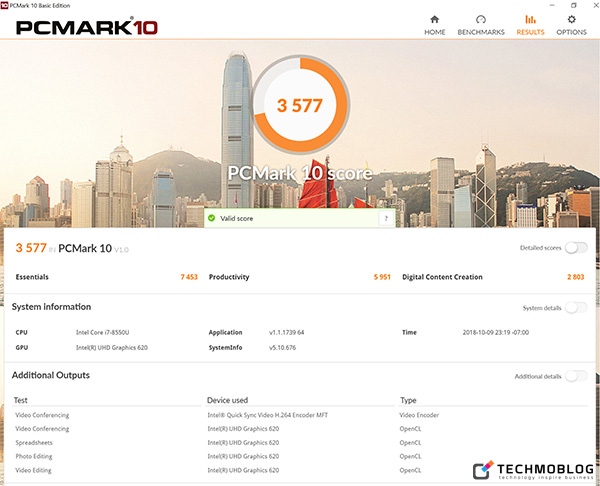Click the Additional Outputs heading
The height and width of the screenshot is (486, 600).
pyautogui.click(x=51, y=375)
